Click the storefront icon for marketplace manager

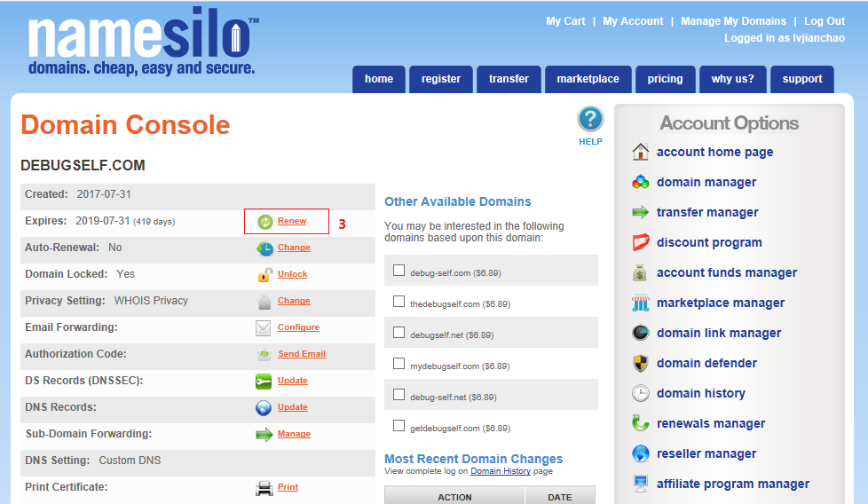[x=641, y=303]
